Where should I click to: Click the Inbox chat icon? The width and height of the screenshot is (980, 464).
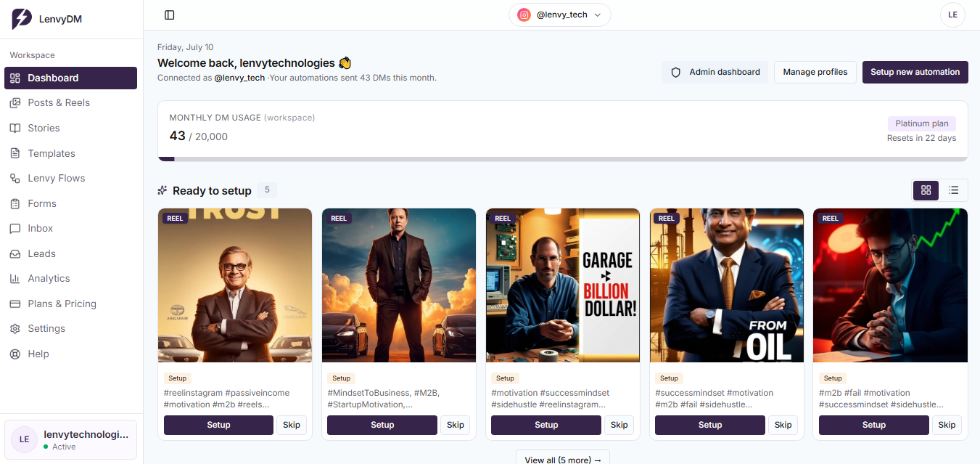coord(15,228)
